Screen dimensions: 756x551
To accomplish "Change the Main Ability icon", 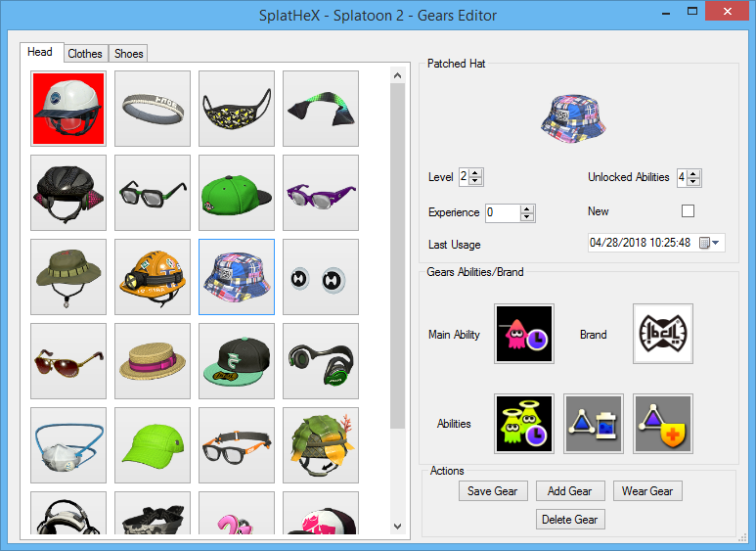I will click(x=524, y=334).
